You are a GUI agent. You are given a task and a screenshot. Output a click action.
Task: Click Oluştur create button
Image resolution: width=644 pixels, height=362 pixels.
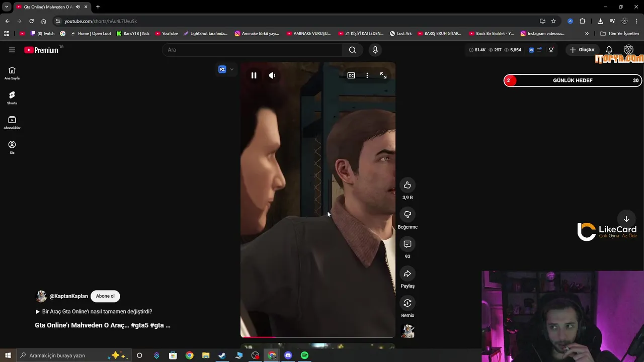(x=582, y=50)
